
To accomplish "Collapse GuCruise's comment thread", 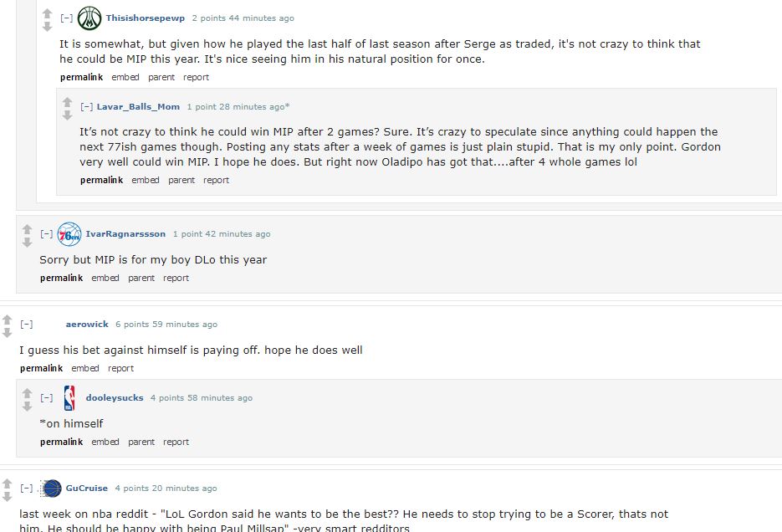I will 27,489.
